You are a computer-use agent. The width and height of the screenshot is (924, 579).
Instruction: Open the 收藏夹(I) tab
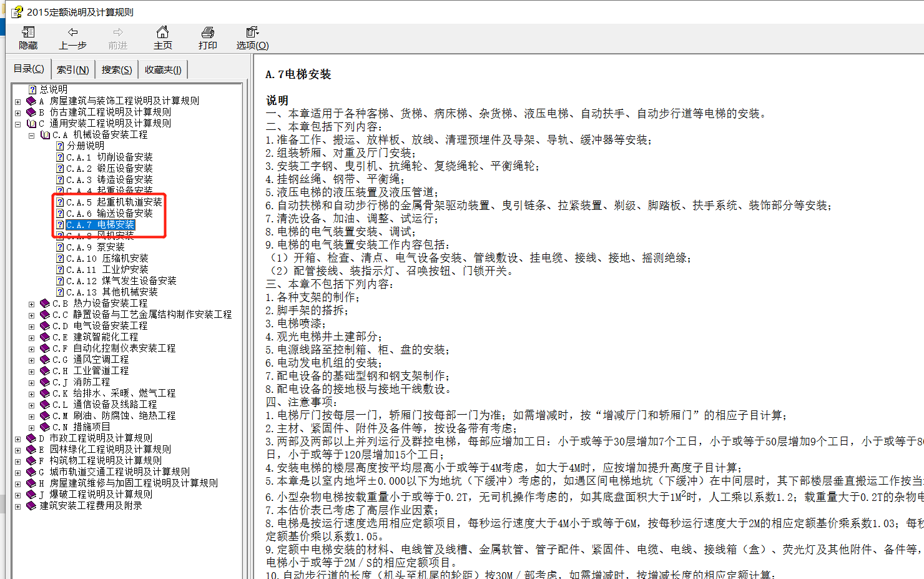coord(163,69)
